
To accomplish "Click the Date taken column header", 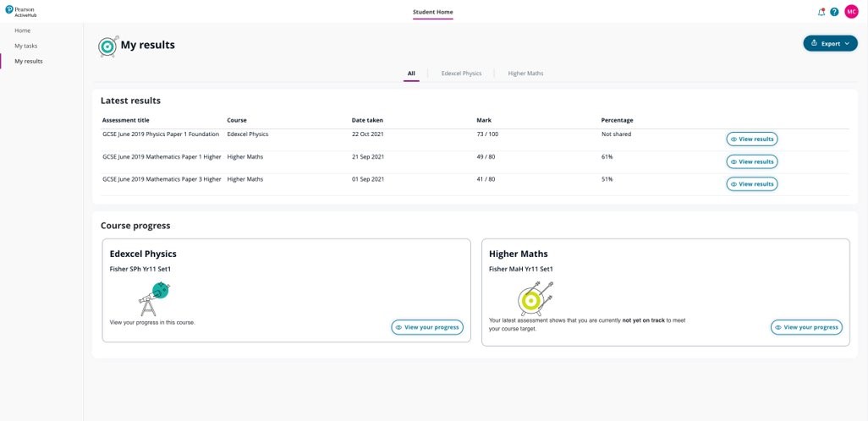I will (x=367, y=120).
